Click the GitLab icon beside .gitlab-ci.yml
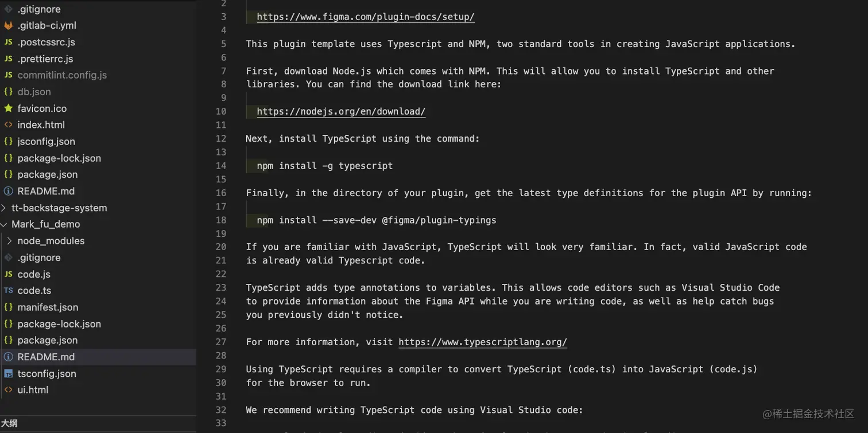This screenshot has width=868, height=433. 8,26
